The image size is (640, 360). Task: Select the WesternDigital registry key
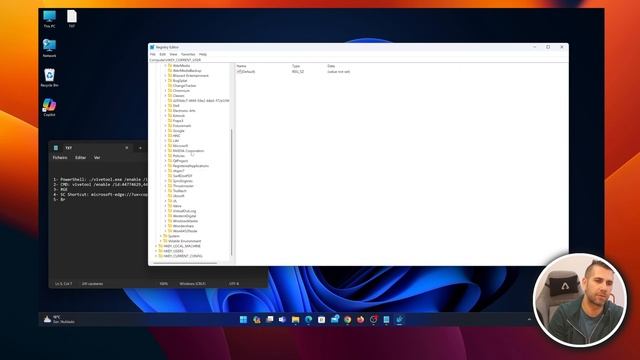point(184,216)
